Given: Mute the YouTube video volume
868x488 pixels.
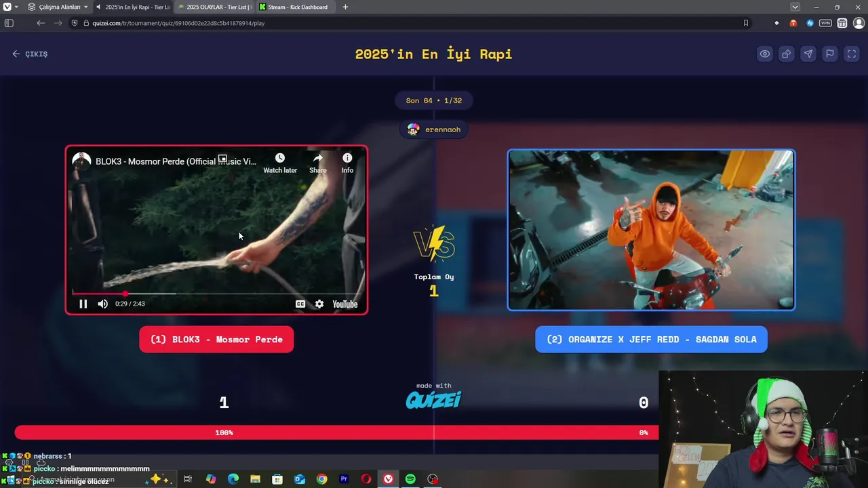Looking at the screenshot, I should point(102,304).
